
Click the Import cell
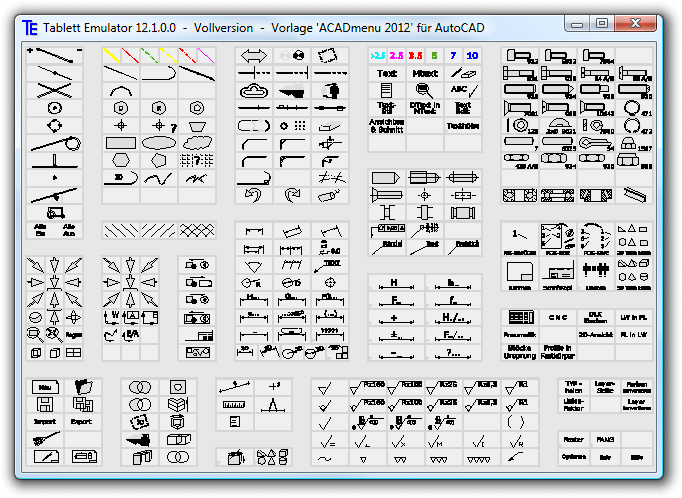pos(45,421)
